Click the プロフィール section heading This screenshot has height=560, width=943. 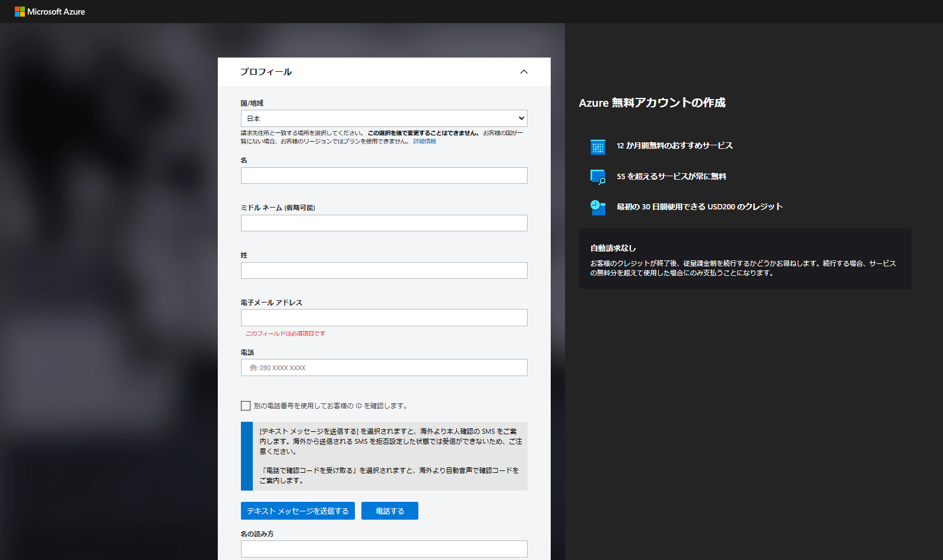click(266, 72)
